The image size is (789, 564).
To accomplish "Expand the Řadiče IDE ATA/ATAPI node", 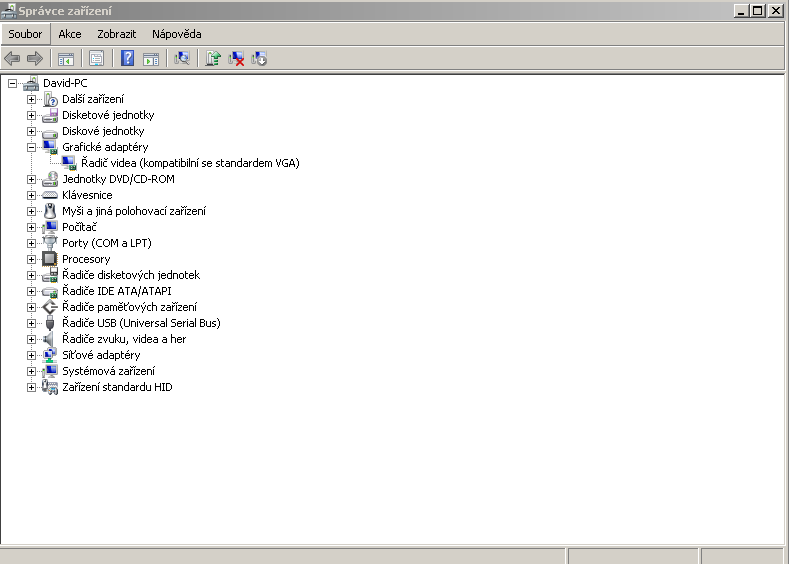I will 31,291.
